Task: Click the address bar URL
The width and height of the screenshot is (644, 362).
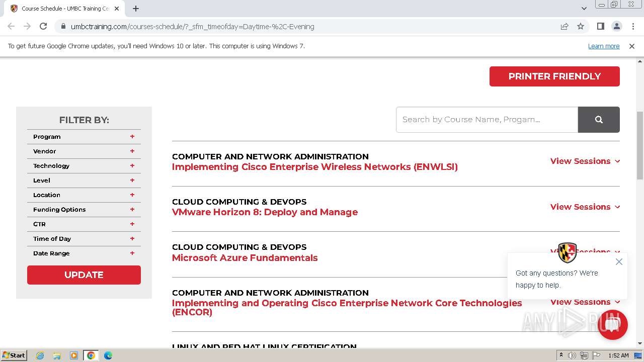Action: coord(192,27)
